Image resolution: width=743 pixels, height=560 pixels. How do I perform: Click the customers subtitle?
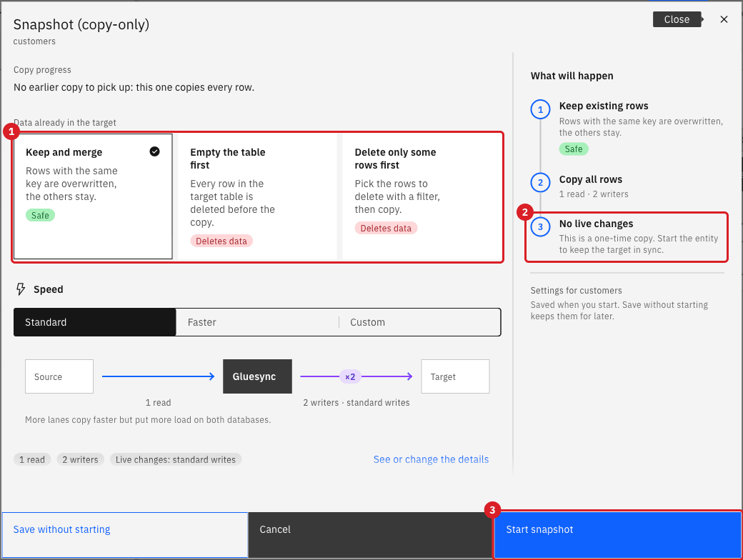[x=34, y=41]
